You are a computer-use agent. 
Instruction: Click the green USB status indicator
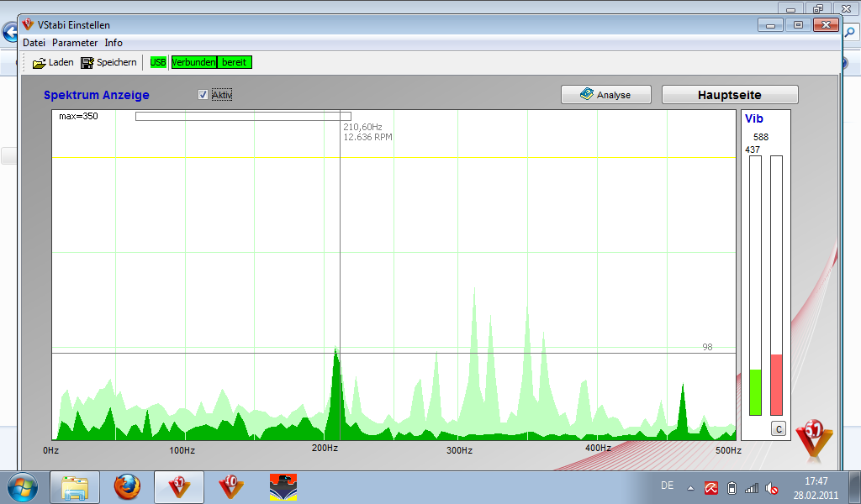(157, 62)
